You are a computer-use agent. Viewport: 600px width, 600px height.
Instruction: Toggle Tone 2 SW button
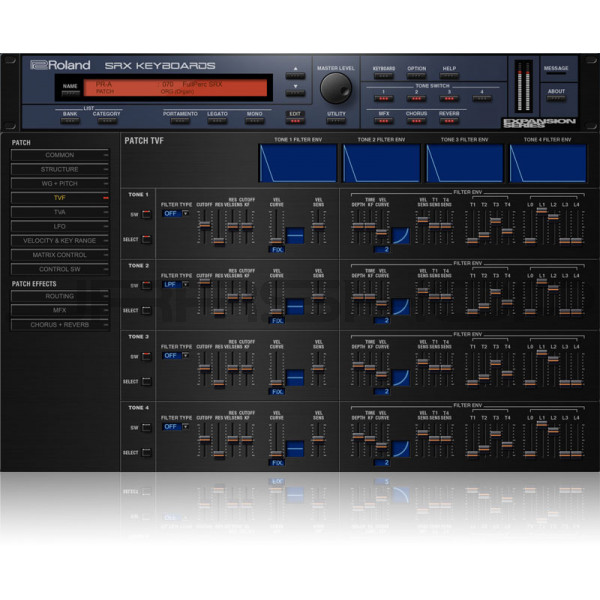(147, 285)
